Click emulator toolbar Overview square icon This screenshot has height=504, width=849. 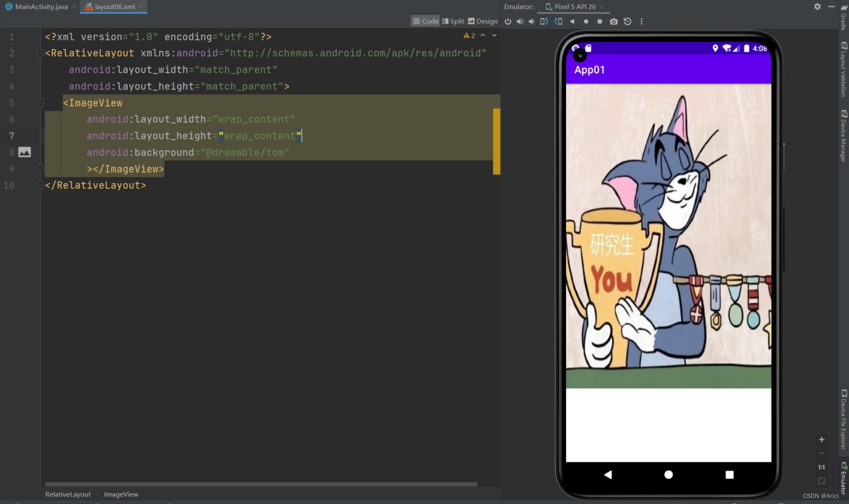[600, 21]
